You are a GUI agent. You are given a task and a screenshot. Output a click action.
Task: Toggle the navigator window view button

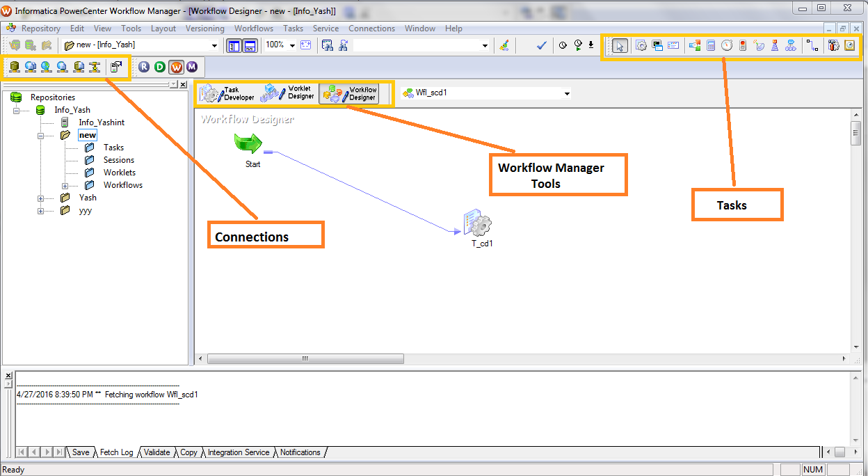234,45
